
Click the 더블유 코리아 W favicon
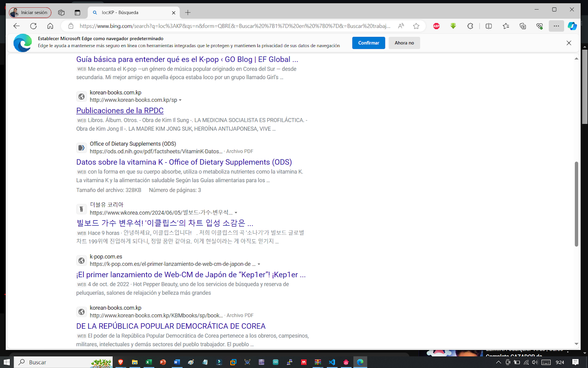point(82,209)
